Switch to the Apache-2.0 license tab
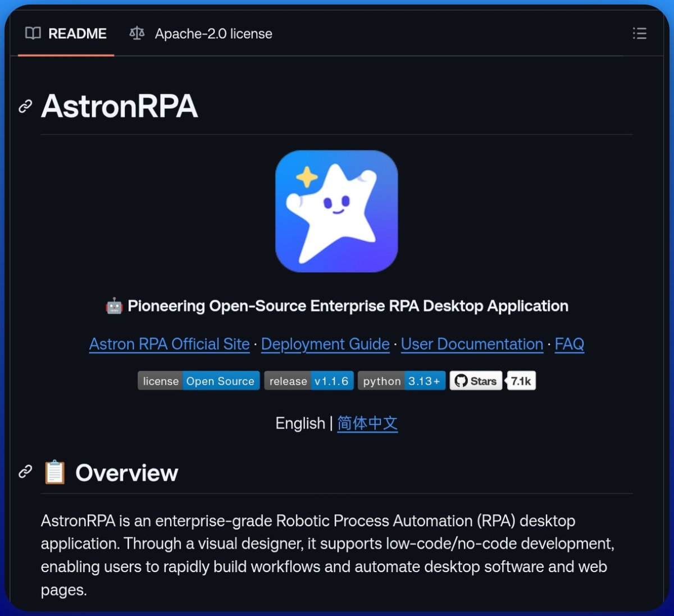The height and width of the screenshot is (616, 674). (201, 34)
